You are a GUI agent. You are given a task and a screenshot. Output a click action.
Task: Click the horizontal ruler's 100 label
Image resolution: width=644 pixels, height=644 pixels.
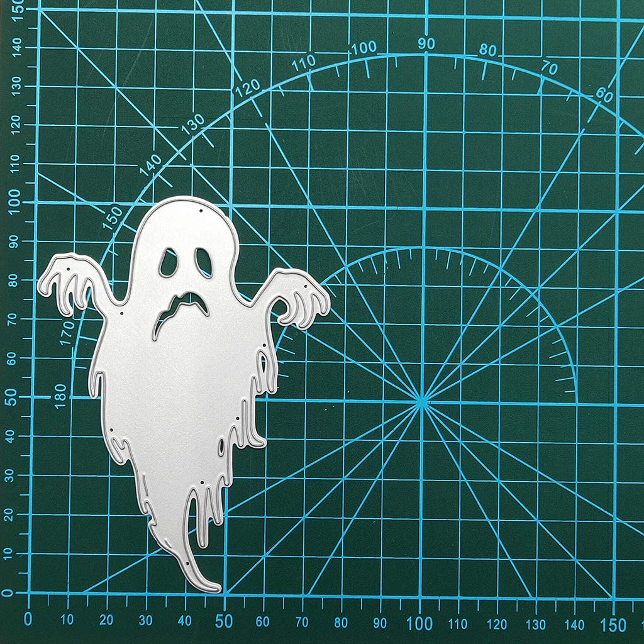(x=419, y=624)
